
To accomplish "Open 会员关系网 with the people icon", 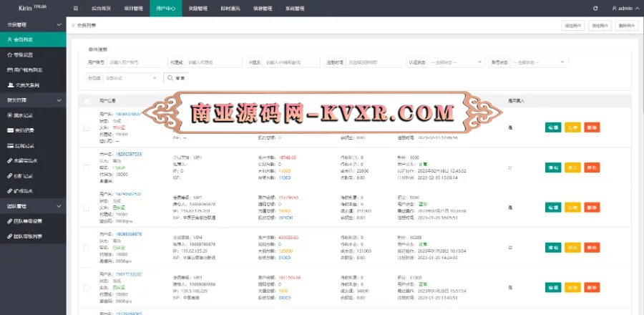I will pos(33,85).
